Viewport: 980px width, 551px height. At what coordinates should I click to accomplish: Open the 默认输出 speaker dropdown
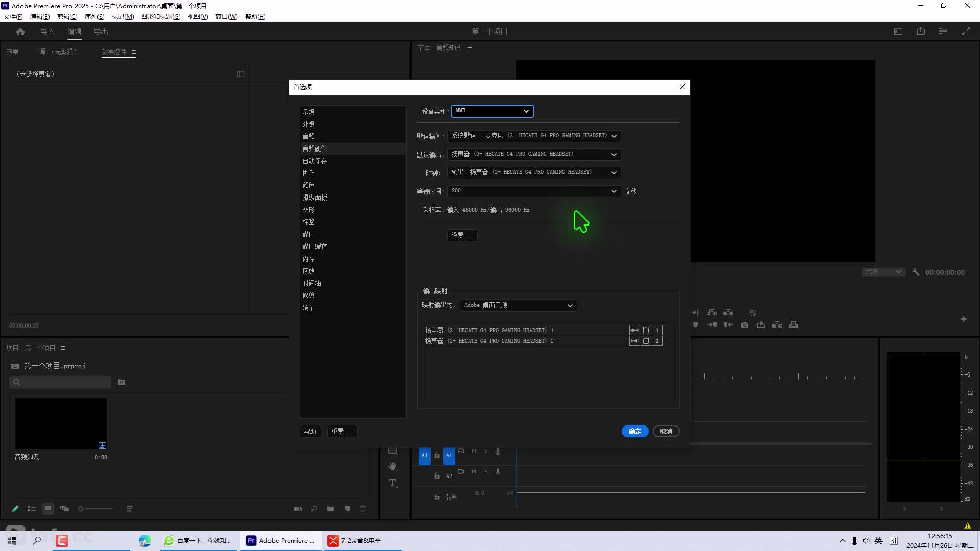pyautogui.click(x=534, y=154)
